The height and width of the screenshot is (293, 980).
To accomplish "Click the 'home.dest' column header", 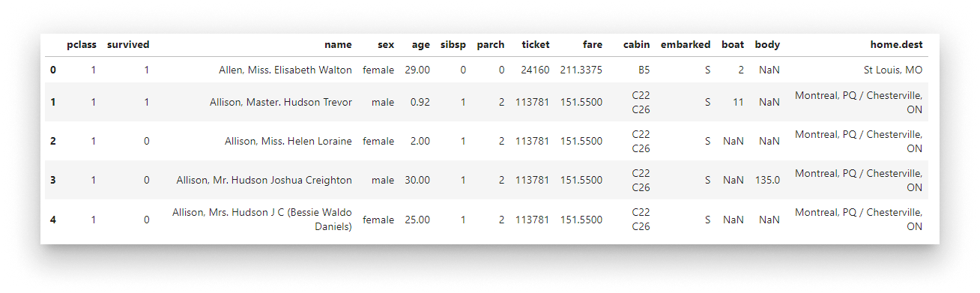I will pyautogui.click(x=897, y=45).
